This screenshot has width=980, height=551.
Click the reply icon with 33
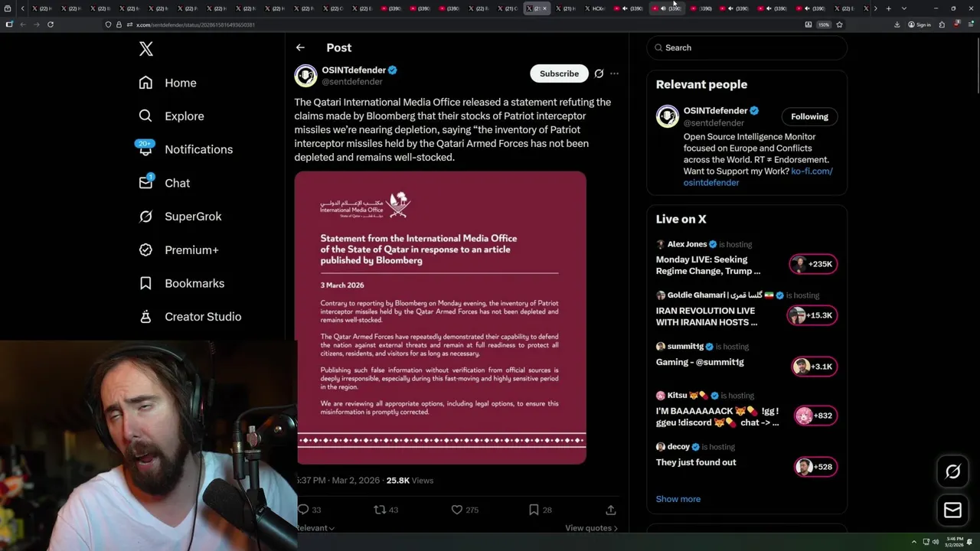coord(303,510)
